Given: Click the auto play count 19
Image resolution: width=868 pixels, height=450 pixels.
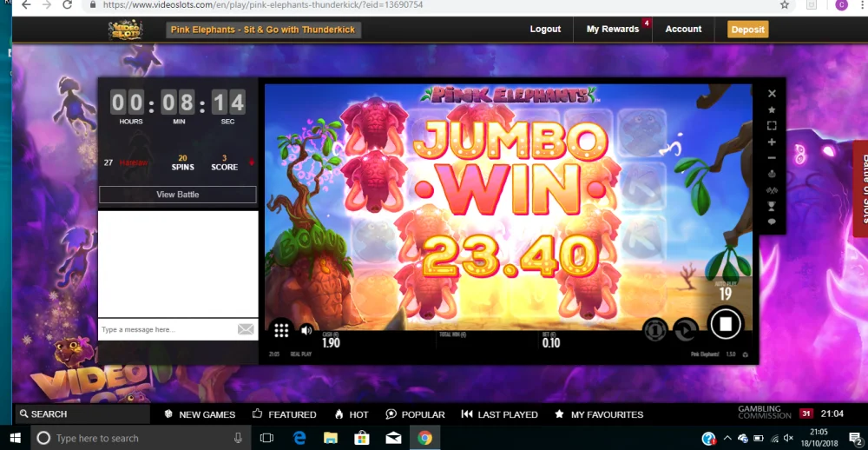Looking at the screenshot, I should tap(725, 294).
